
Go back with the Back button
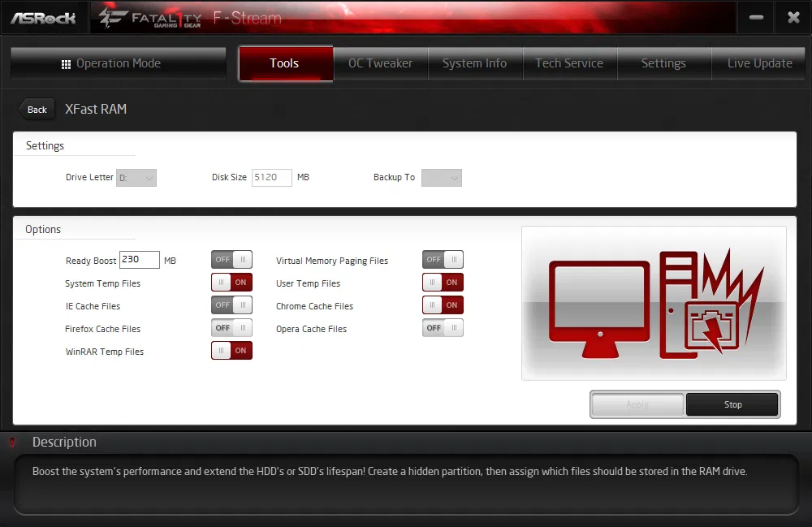coord(37,110)
